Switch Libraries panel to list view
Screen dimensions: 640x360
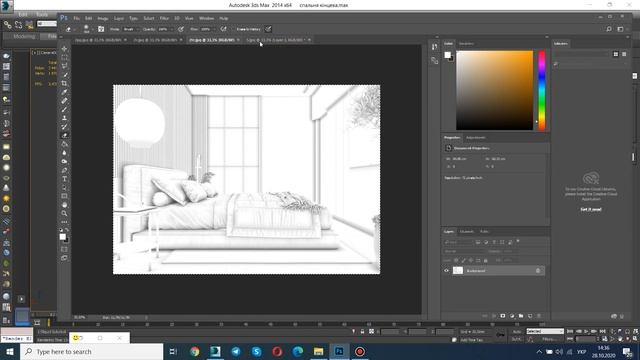[624, 54]
